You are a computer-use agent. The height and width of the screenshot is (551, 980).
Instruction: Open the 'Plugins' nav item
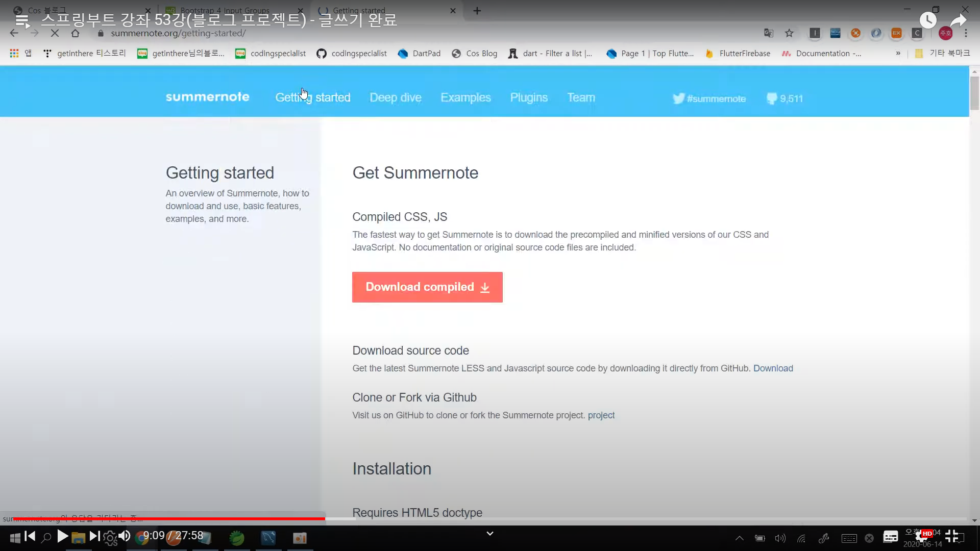529,97
